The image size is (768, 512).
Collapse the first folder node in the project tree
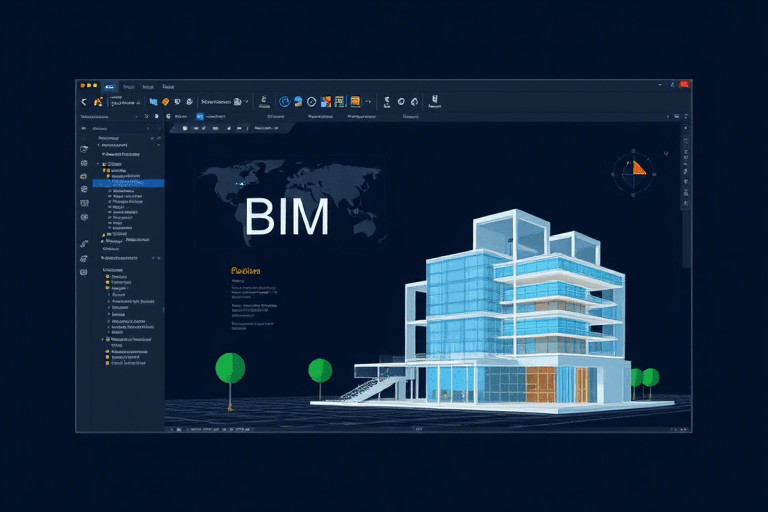98,165
